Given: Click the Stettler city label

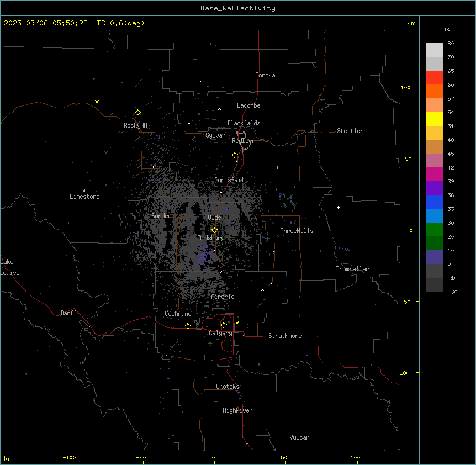Looking at the screenshot, I should coord(350,131).
